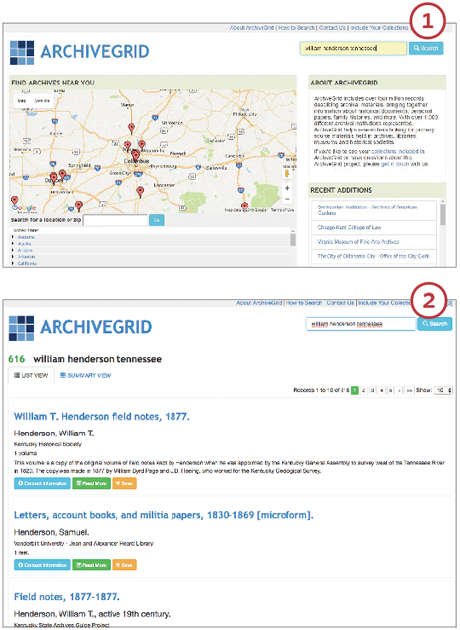The height and width of the screenshot is (630, 460).
Task: Open Contact Information for William T. Henderson field notes
Action: [42, 483]
